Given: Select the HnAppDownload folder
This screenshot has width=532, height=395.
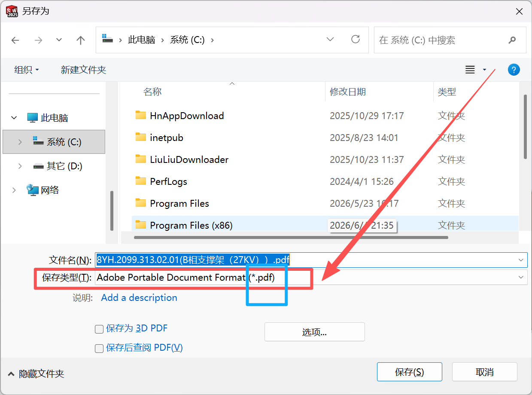Looking at the screenshot, I should pos(187,116).
